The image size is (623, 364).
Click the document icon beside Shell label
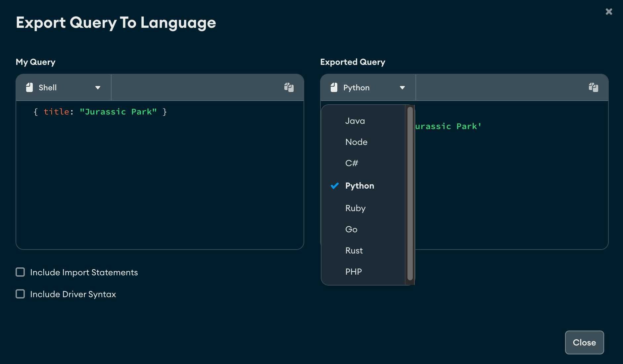coord(29,87)
